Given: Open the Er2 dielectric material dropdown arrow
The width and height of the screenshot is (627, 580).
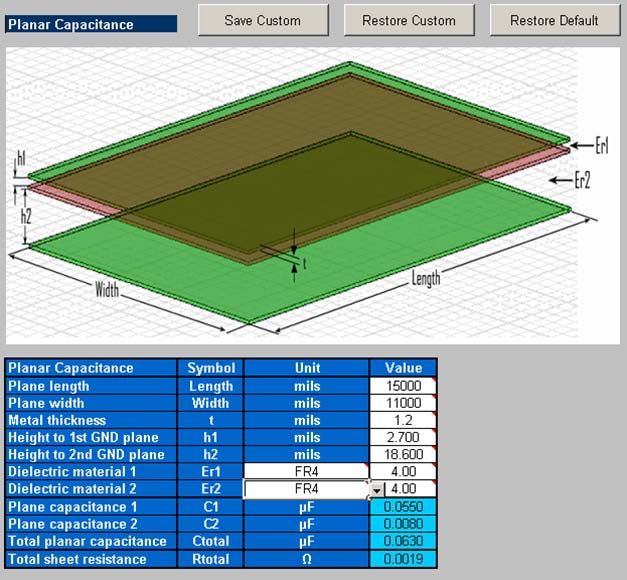Looking at the screenshot, I should coord(377,490).
